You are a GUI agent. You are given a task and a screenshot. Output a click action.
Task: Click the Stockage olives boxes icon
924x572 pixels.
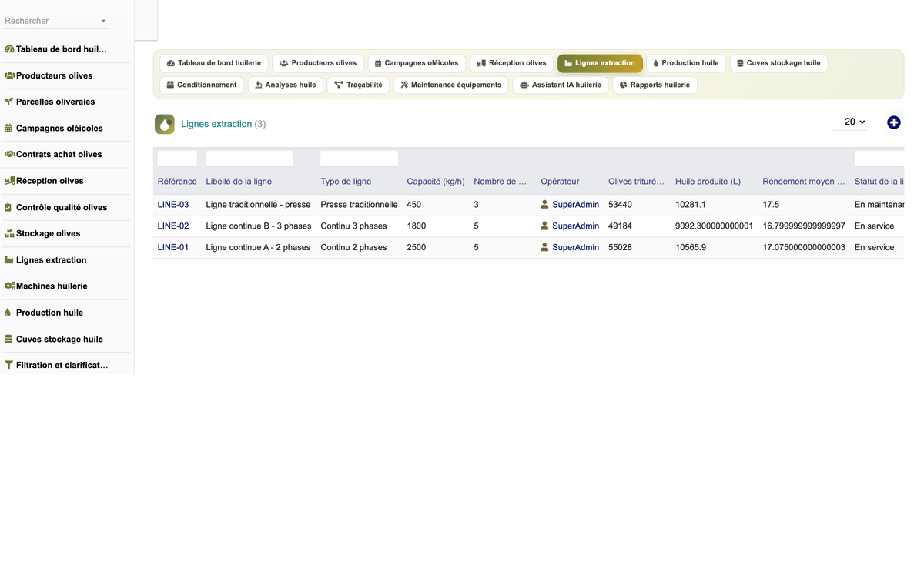(x=9, y=233)
